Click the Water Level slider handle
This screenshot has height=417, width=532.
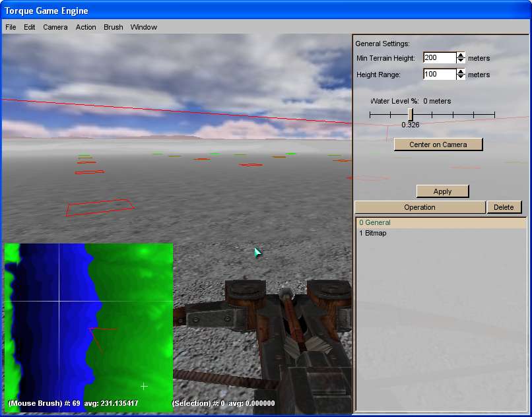(411, 115)
